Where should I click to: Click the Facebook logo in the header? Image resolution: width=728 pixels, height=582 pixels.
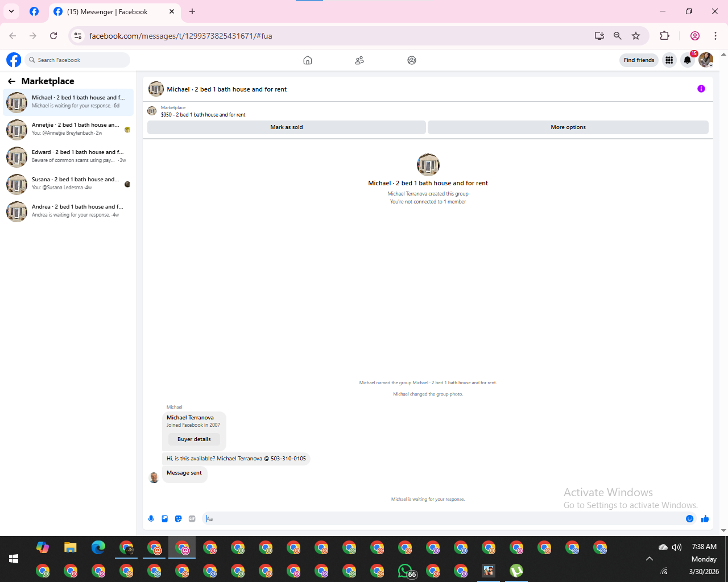[14, 60]
